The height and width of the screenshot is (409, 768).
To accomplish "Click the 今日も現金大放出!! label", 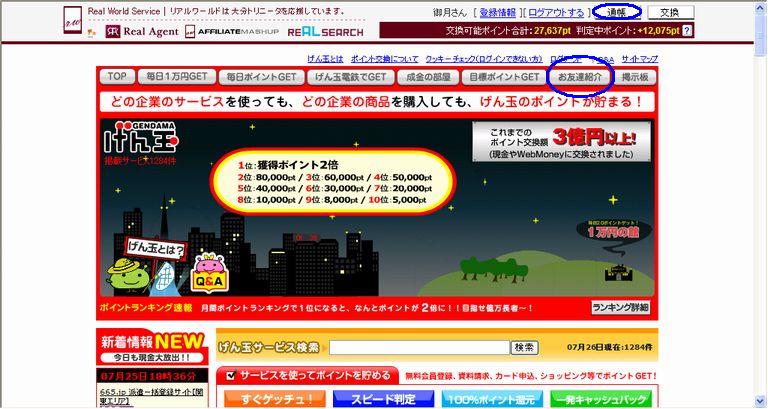I will (x=152, y=358).
